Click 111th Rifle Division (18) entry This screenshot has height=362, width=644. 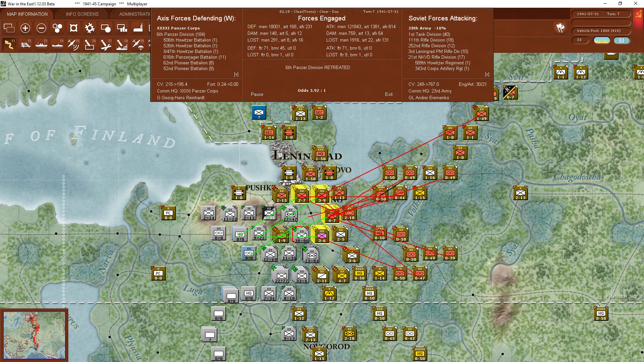(x=431, y=40)
